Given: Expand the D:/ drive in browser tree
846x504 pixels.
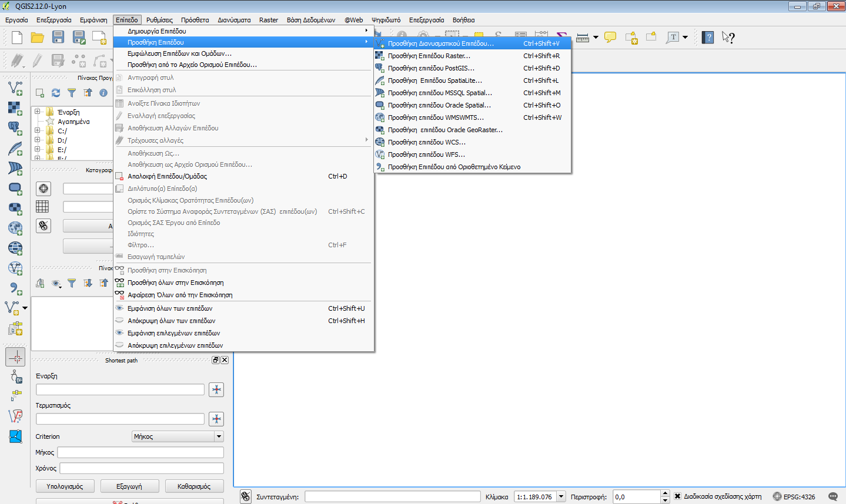Looking at the screenshot, I should click(37, 140).
